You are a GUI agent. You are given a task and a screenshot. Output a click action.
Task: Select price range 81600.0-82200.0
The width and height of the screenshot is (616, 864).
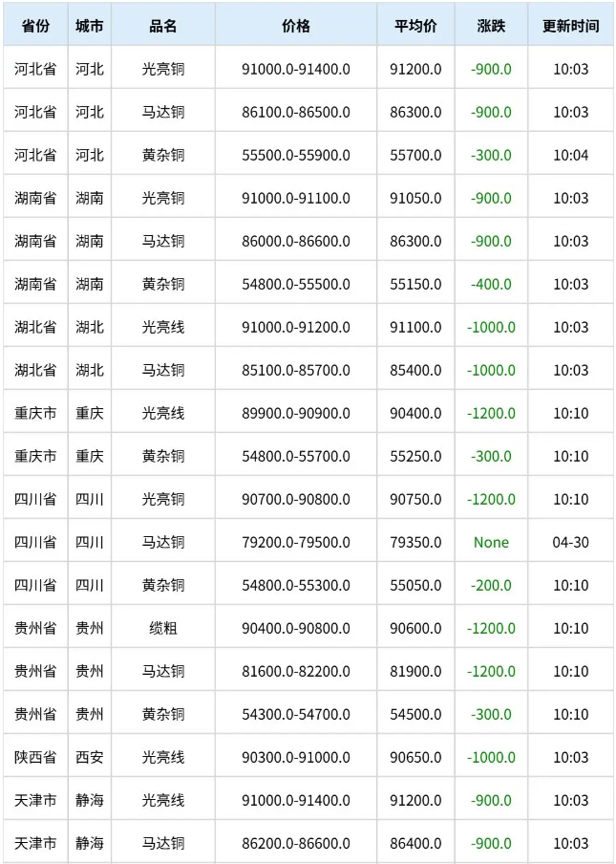(296, 671)
